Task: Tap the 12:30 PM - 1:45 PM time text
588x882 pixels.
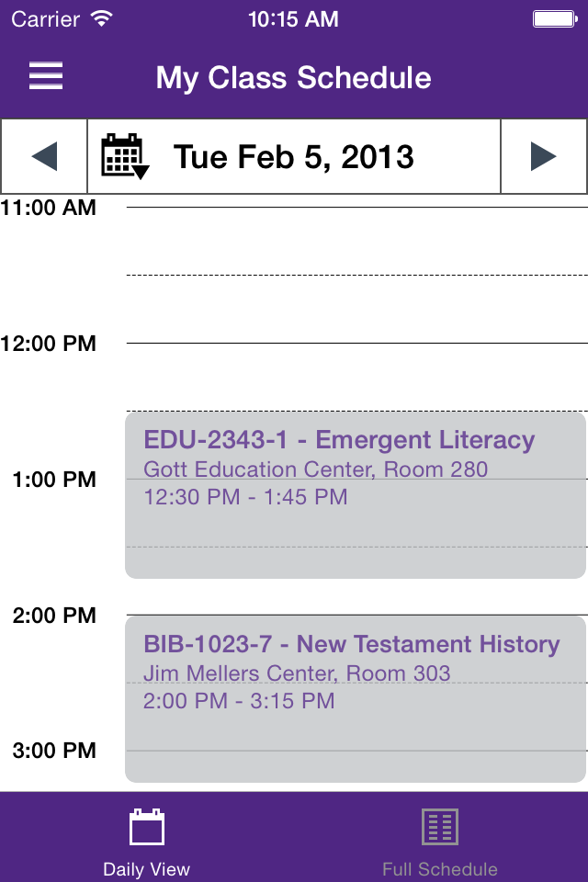Action: coord(245,497)
